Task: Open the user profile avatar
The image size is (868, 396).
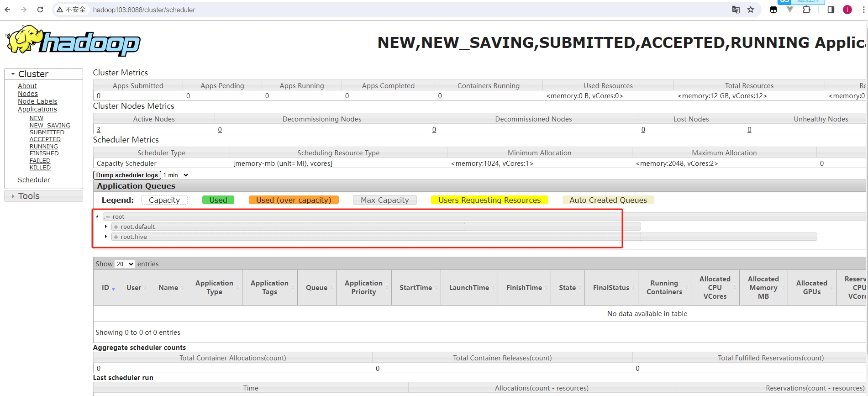Action: point(847,10)
